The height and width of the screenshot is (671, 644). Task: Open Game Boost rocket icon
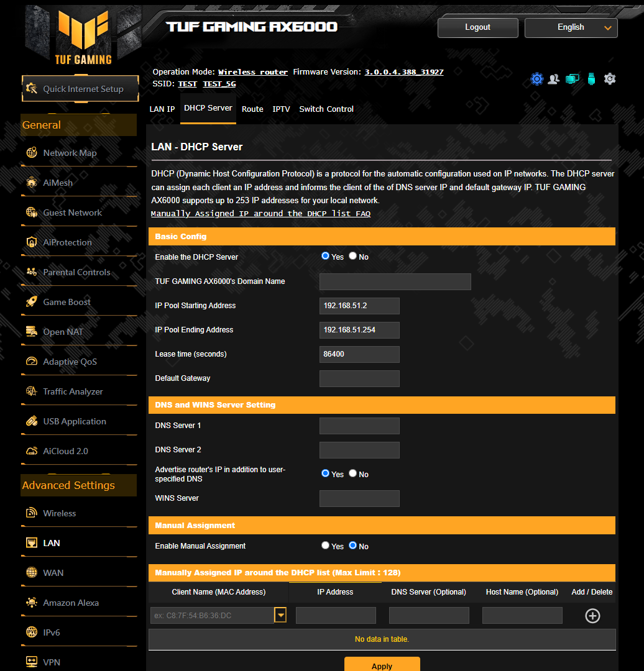click(x=32, y=302)
